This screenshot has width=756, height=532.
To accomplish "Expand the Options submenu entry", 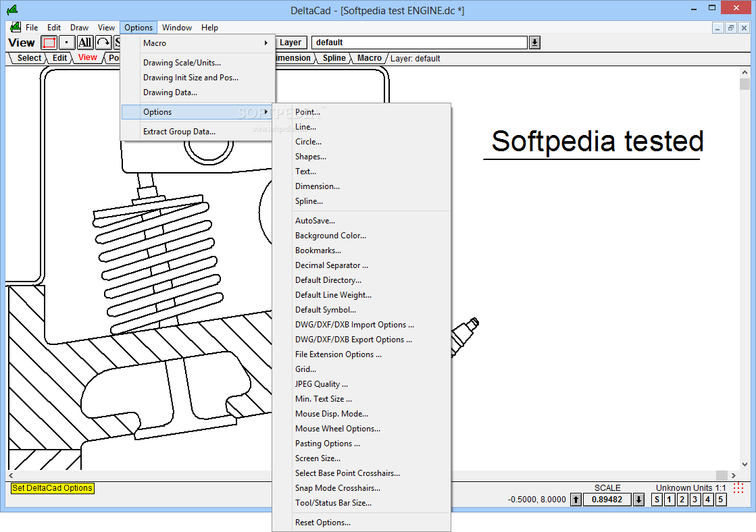I will [198, 112].
